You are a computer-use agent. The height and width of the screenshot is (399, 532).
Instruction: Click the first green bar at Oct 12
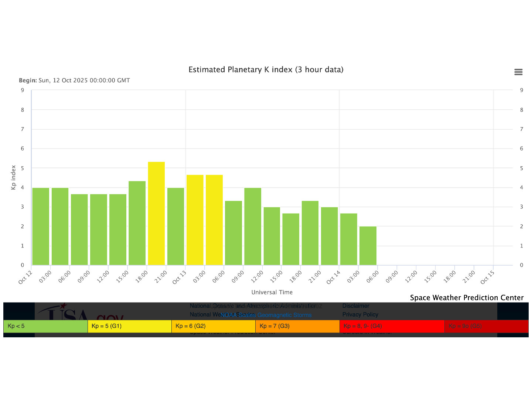point(41,226)
